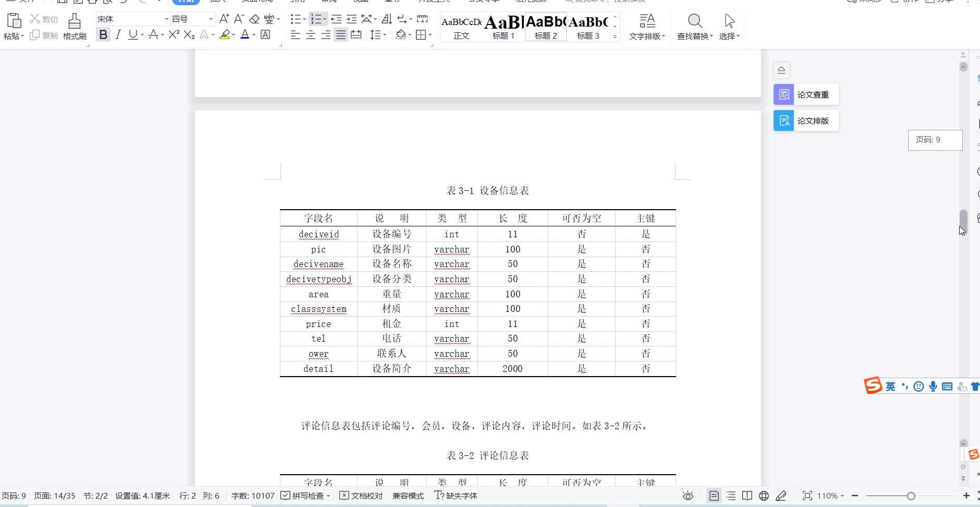Select the 正文 body text style

click(461, 27)
